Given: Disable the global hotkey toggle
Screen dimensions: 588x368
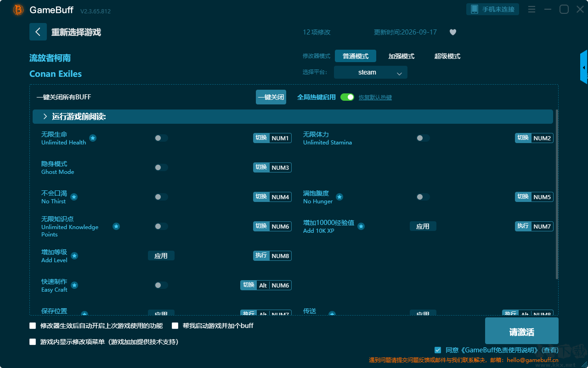Looking at the screenshot, I should [347, 97].
